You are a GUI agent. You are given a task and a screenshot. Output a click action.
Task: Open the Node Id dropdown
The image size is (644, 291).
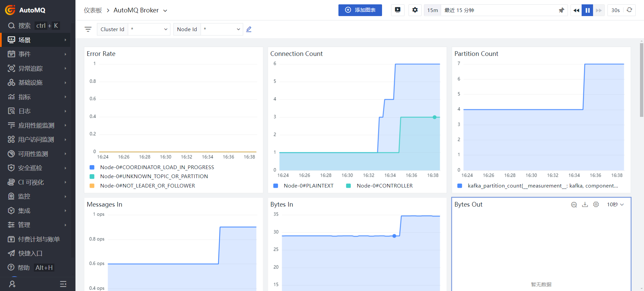click(x=222, y=29)
